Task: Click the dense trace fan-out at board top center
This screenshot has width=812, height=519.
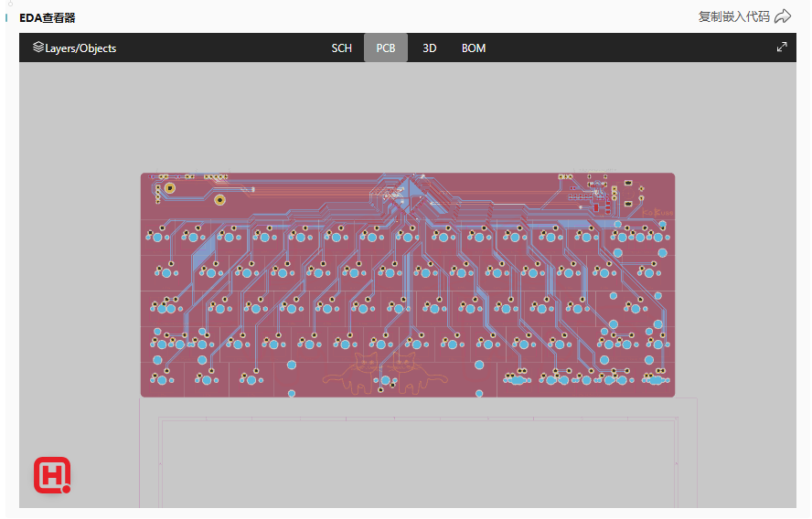Action: pyautogui.click(x=402, y=196)
